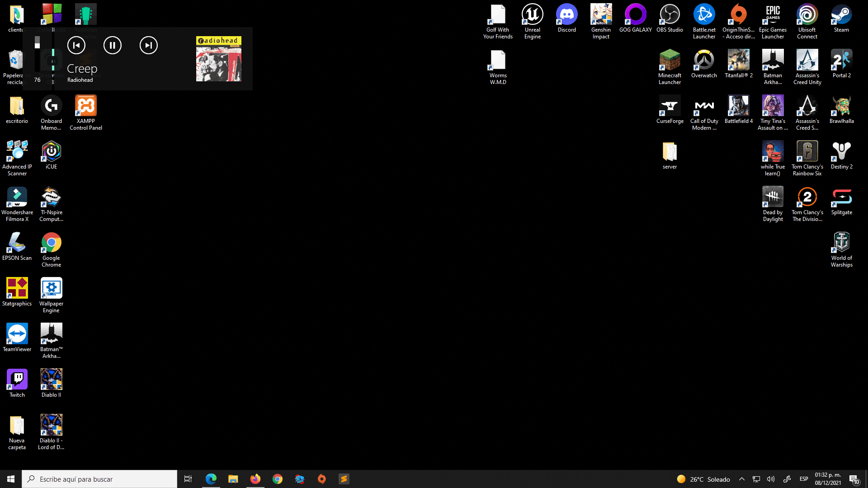Switch to Firefox in the taskbar
This screenshot has height=488, width=868.
pos(255,479)
